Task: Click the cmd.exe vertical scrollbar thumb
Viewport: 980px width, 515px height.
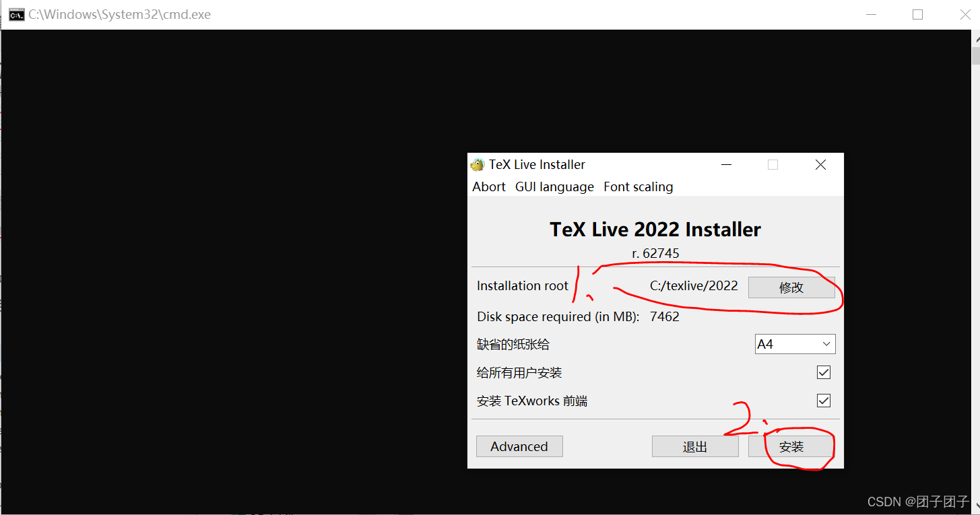Action: (x=975, y=55)
